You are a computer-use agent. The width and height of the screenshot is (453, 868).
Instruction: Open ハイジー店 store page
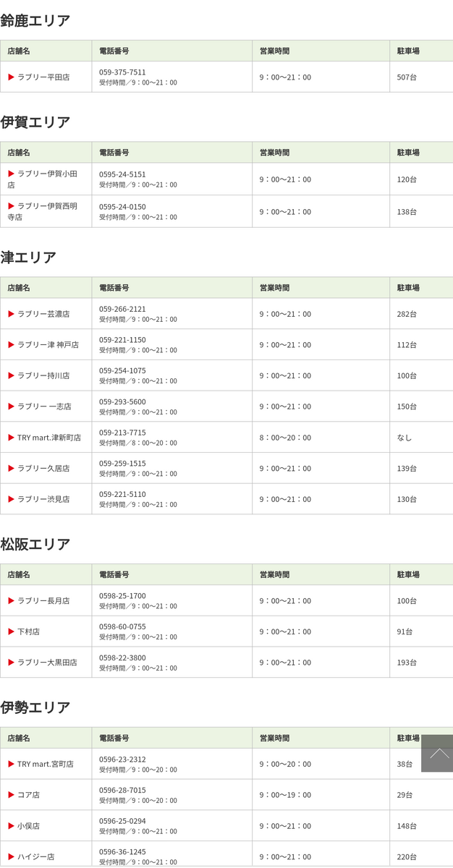pos(35,857)
